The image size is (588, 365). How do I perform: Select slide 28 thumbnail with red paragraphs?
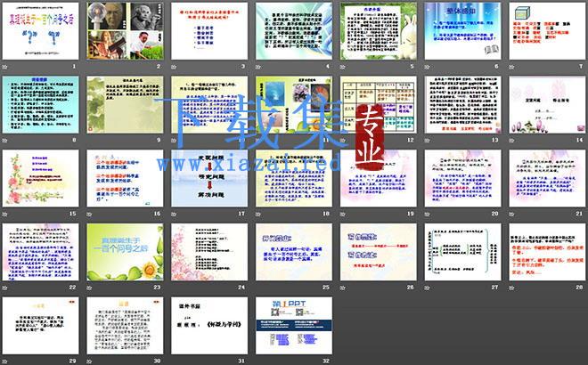tap(547, 252)
